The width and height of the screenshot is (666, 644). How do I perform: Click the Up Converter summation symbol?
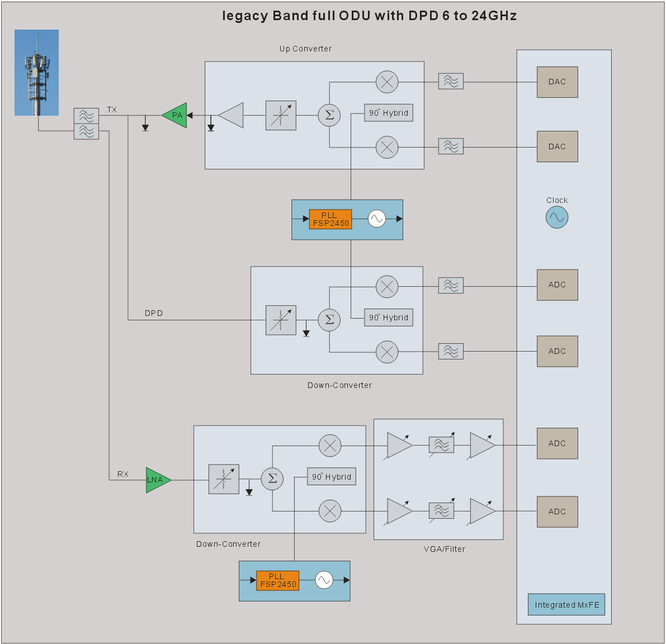pos(329,115)
